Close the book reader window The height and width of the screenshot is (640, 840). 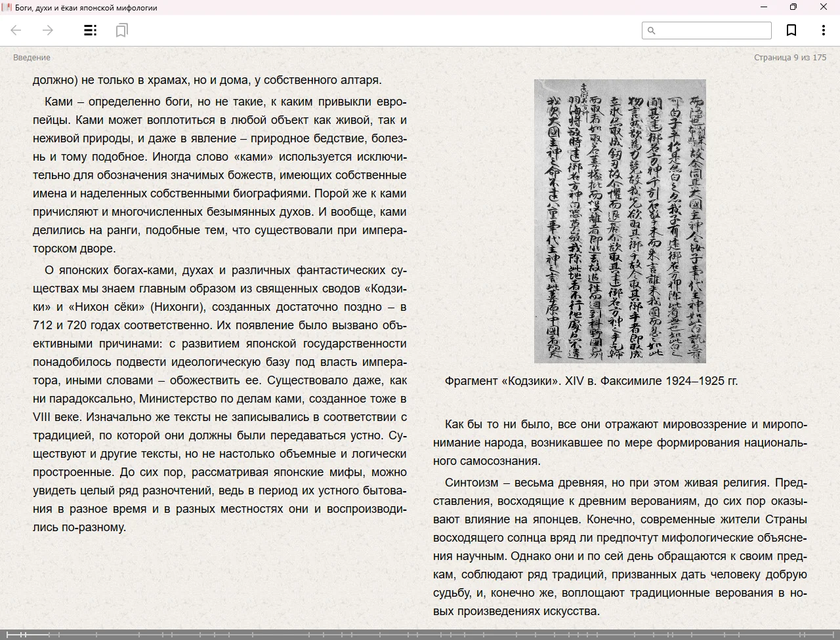pyautogui.click(x=824, y=7)
